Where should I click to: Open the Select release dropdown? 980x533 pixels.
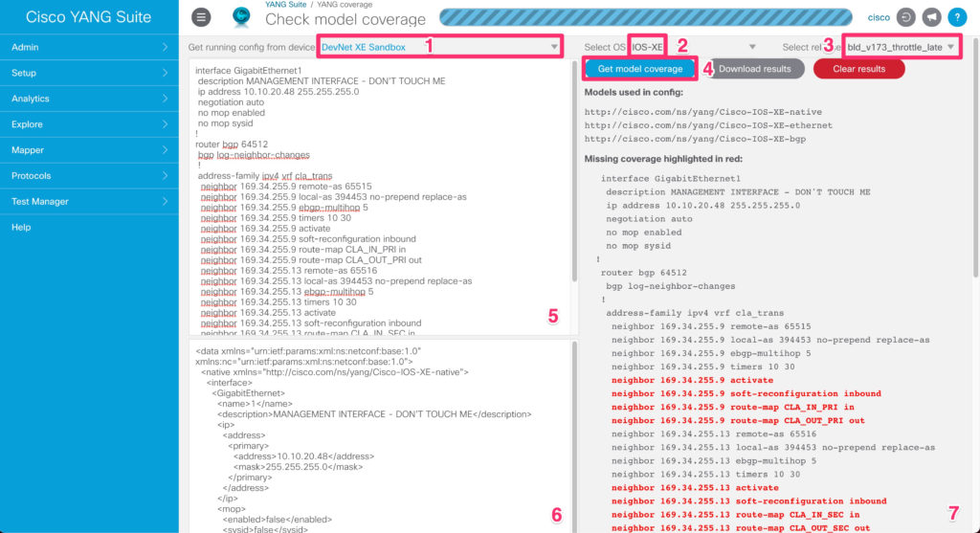coord(901,47)
